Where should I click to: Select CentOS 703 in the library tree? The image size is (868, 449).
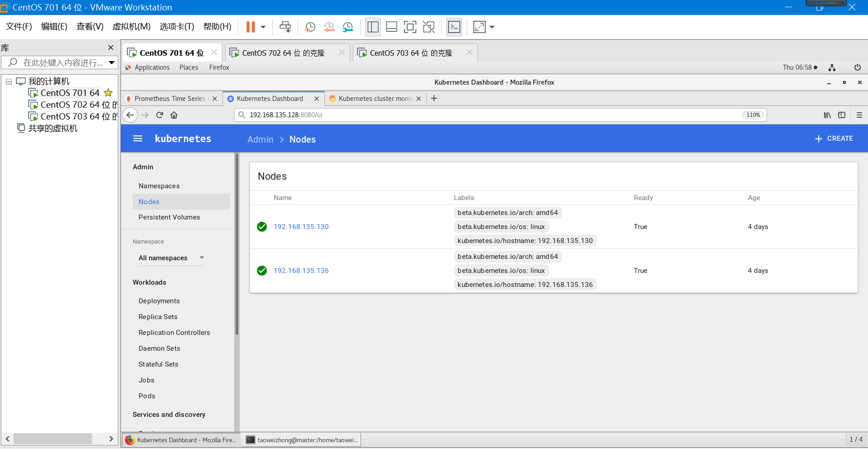72,116
